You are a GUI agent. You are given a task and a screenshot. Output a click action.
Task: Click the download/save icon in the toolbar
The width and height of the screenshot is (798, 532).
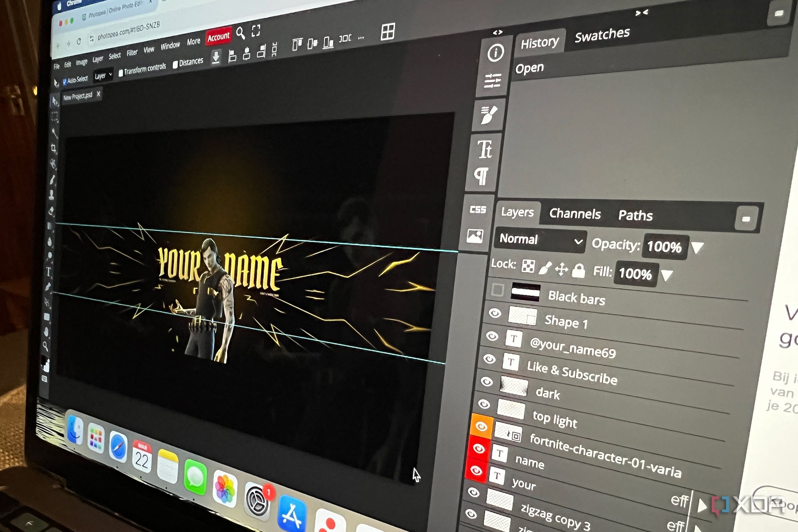(x=216, y=58)
